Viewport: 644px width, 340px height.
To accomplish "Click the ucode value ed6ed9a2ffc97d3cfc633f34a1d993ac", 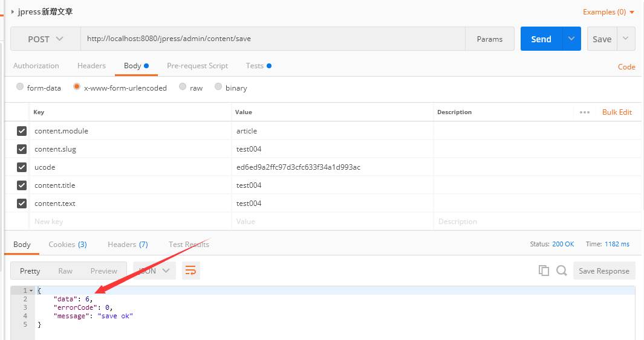I will [298, 167].
